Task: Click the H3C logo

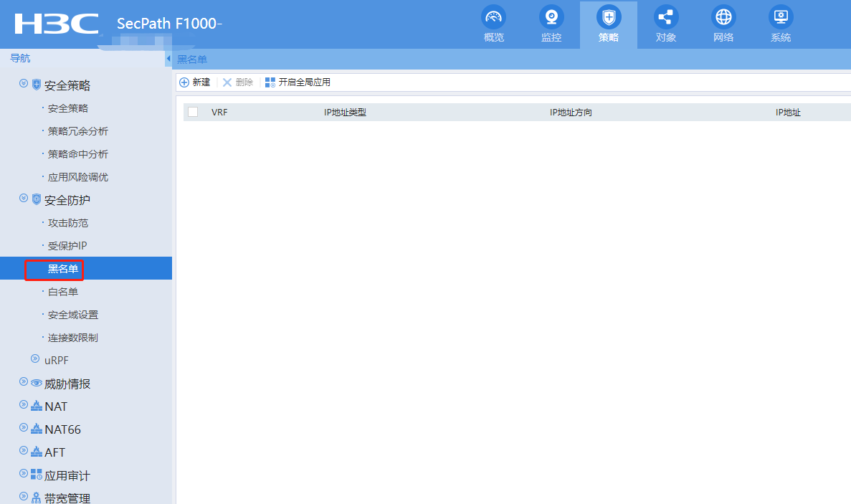Action: point(57,24)
